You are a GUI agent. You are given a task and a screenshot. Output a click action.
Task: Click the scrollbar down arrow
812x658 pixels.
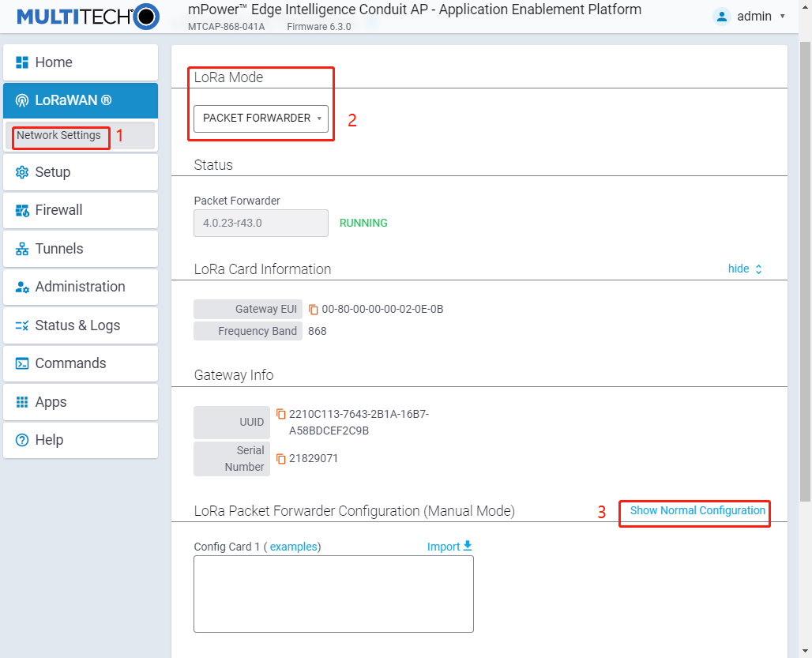pyautogui.click(x=805, y=651)
